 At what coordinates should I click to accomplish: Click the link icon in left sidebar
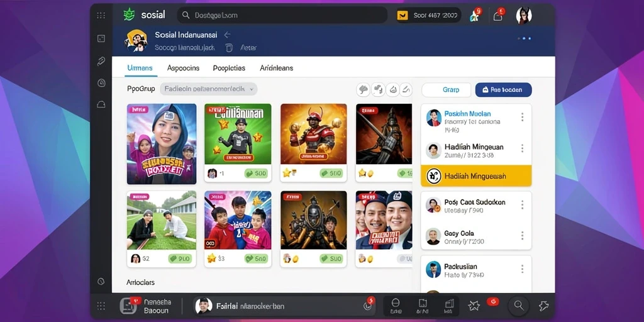pos(101,62)
